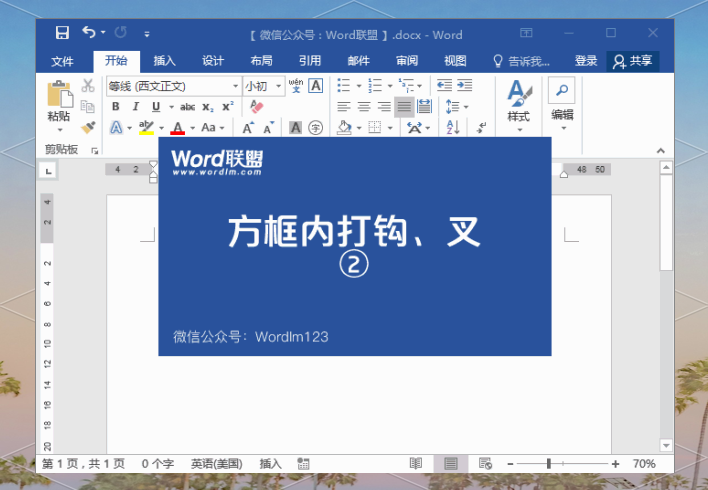Apply red font color
Viewport: 708px width, 490px height.
(x=178, y=128)
